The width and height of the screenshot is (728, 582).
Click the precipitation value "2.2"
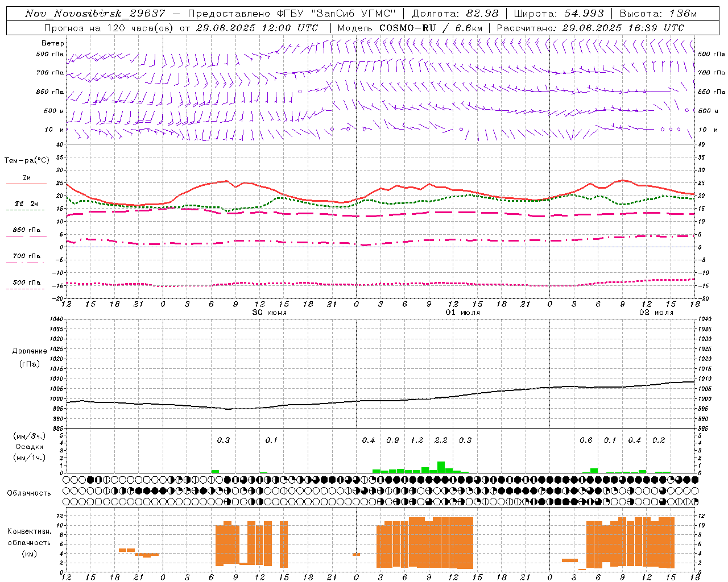point(441,440)
